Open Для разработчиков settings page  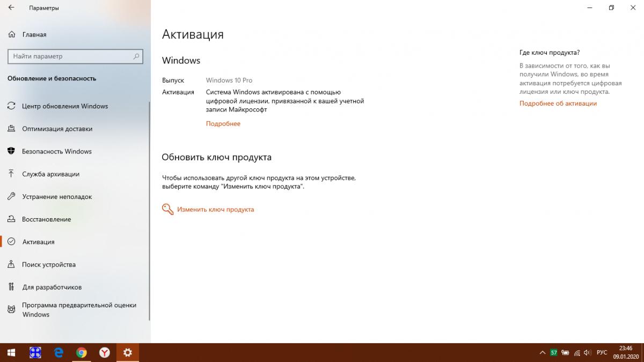pos(52,287)
